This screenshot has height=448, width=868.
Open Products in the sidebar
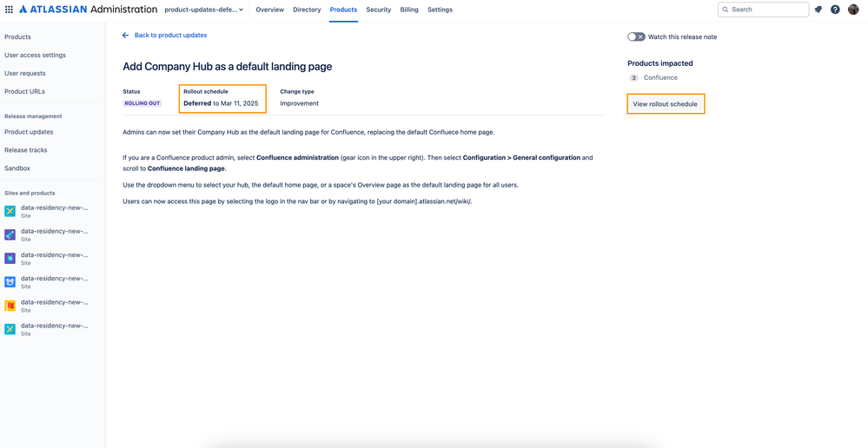click(17, 37)
